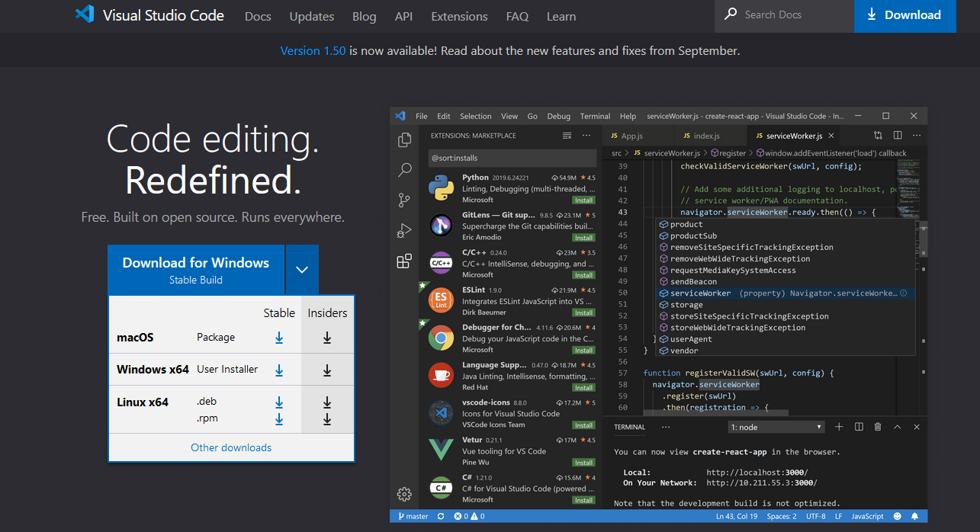Close the serviceWorker.js editor tab
The width and height of the screenshot is (980, 532).
[x=831, y=136]
